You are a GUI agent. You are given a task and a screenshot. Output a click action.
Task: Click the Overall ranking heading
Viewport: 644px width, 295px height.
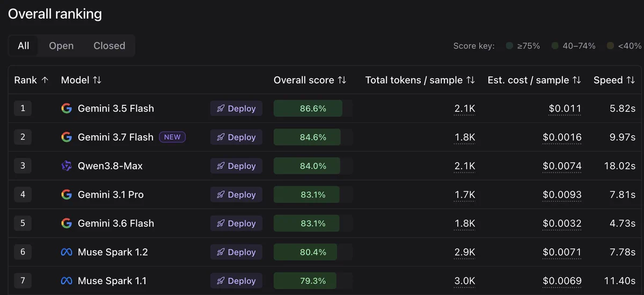(x=55, y=13)
